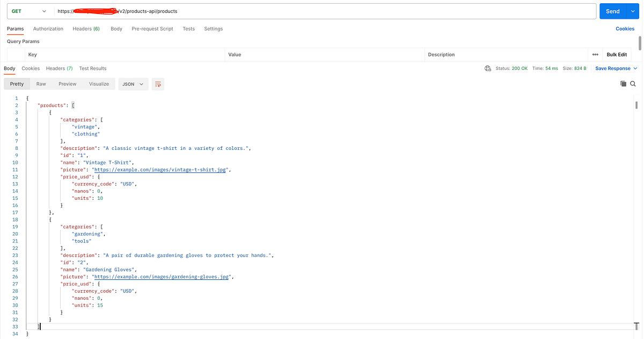
Task: Click the beautify/format response icon
Action: [157, 84]
